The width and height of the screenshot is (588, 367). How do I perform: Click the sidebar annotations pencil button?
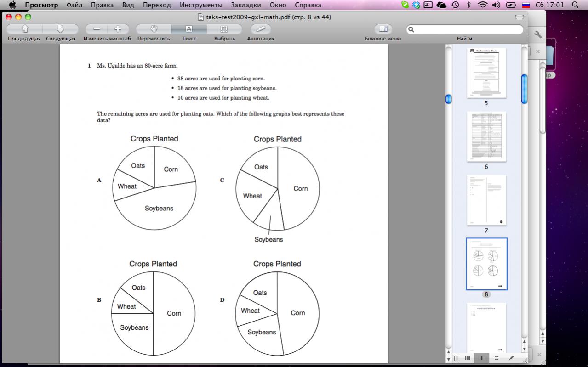[x=511, y=358]
